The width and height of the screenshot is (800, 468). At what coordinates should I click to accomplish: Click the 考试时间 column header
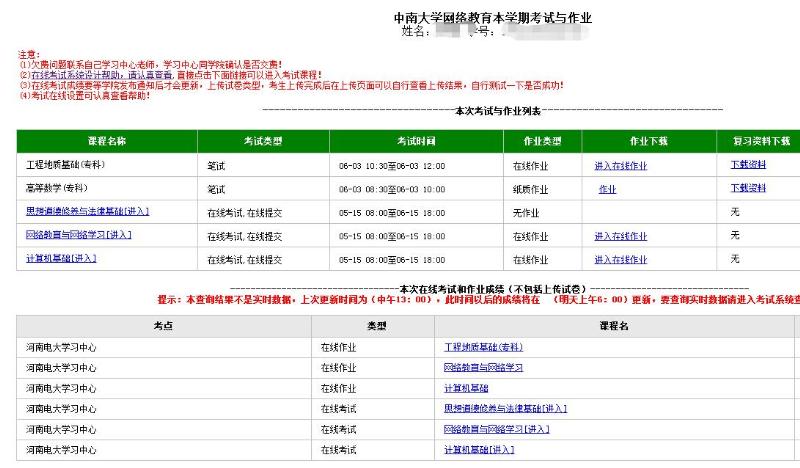click(416, 141)
